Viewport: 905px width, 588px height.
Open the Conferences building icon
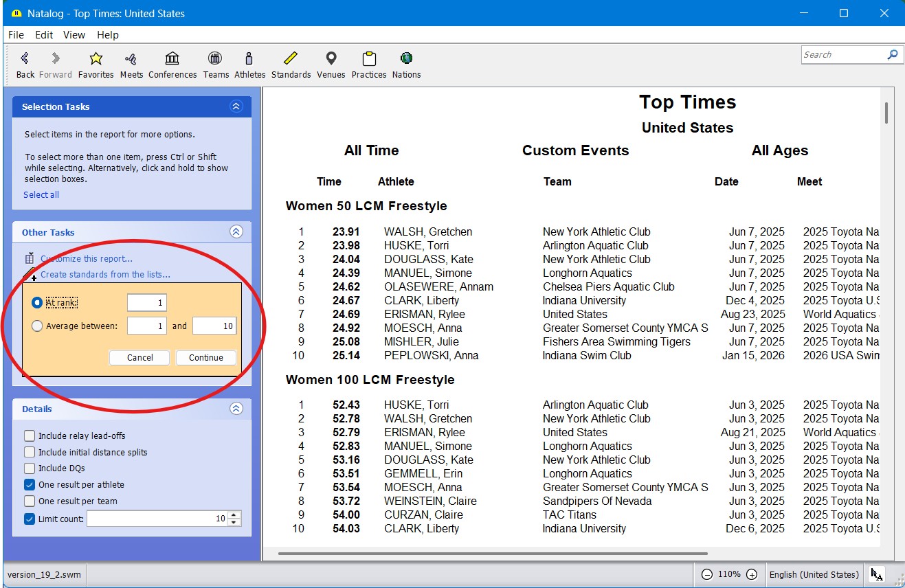point(172,59)
